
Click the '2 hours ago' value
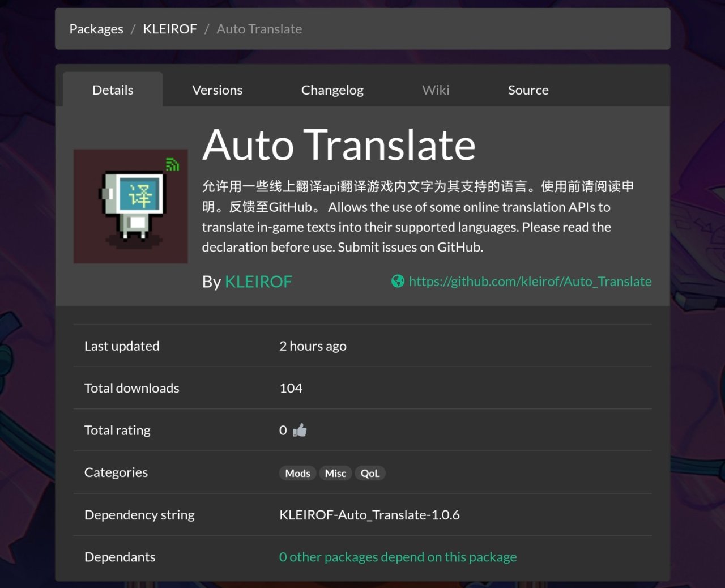click(313, 346)
